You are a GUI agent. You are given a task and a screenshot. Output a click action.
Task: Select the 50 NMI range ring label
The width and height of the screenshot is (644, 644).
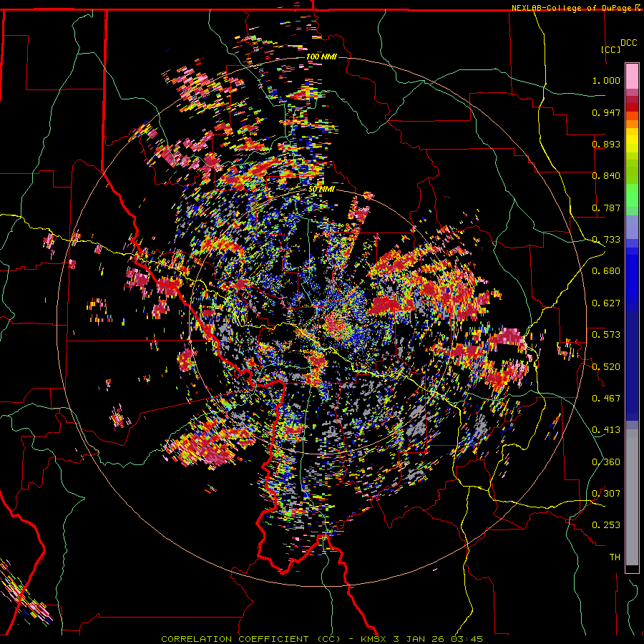pos(321,189)
